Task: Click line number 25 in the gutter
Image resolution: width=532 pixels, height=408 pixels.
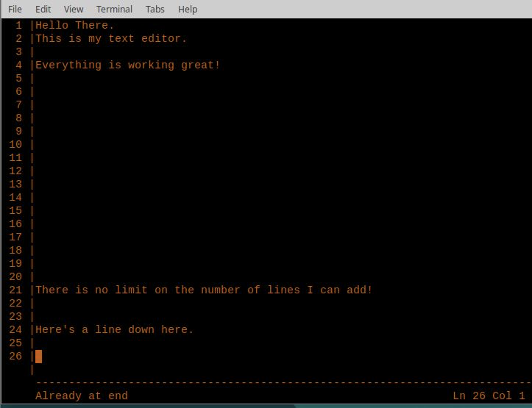Action: (x=15, y=343)
